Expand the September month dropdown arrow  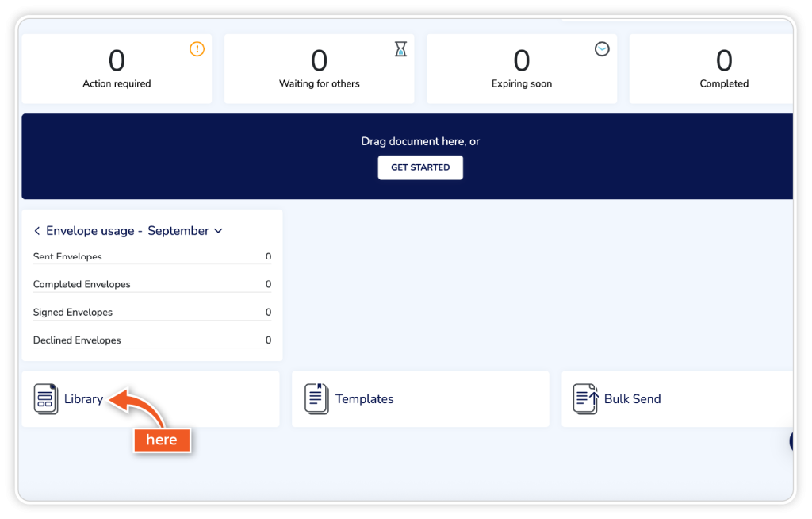click(x=218, y=231)
